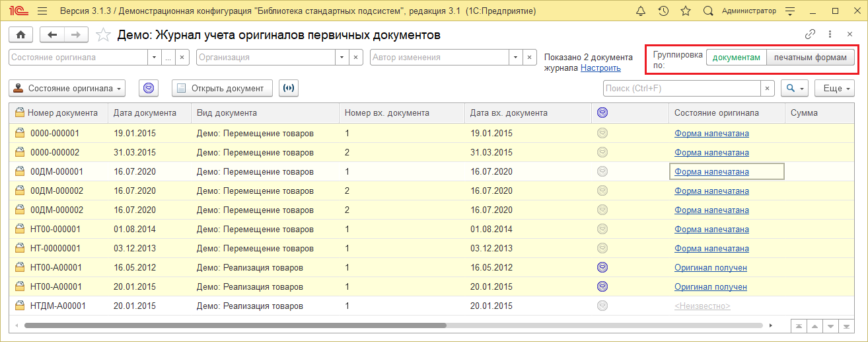Sort by the Дата документа column header

pos(149,113)
